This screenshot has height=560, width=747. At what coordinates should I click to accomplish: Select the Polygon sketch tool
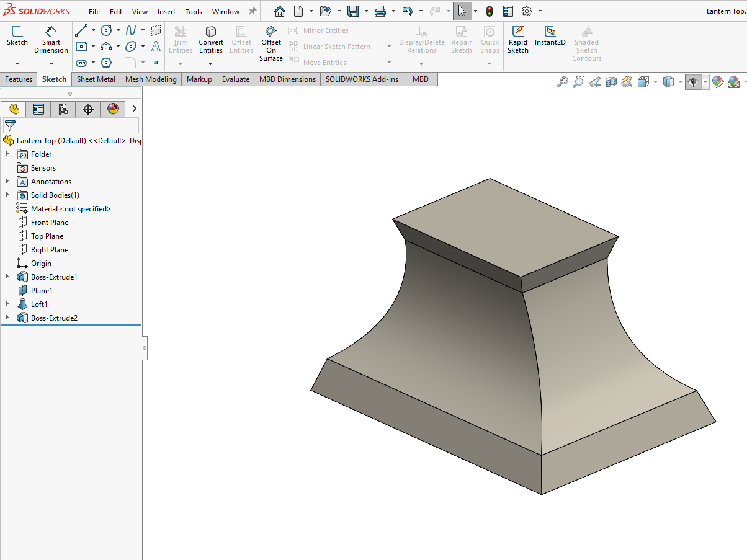(x=106, y=63)
